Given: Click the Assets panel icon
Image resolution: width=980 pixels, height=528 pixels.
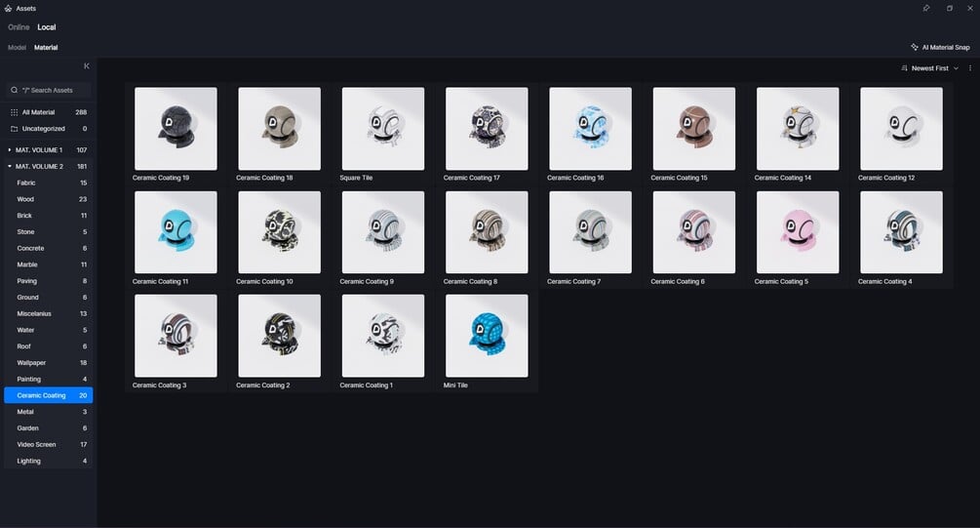Looking at the screenshot, I should (x=8, y=8).
